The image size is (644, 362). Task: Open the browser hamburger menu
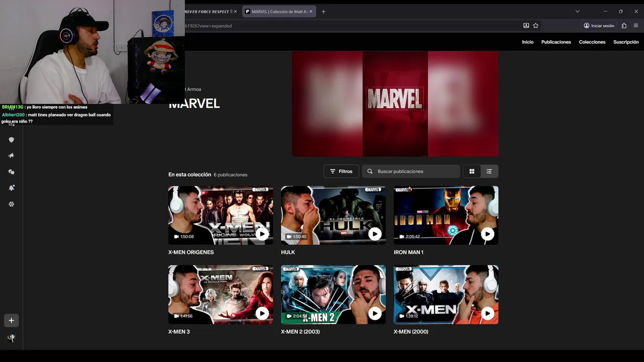636,26
